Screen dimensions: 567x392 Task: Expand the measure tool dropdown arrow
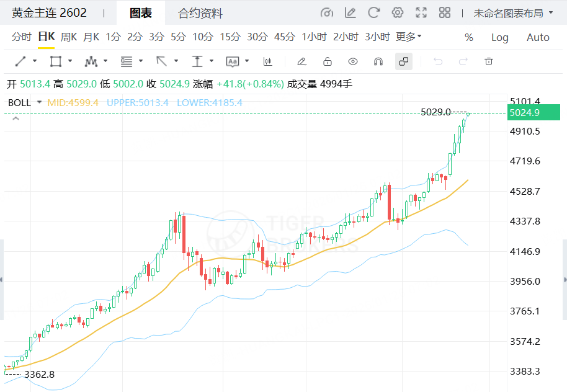(212, 61)
